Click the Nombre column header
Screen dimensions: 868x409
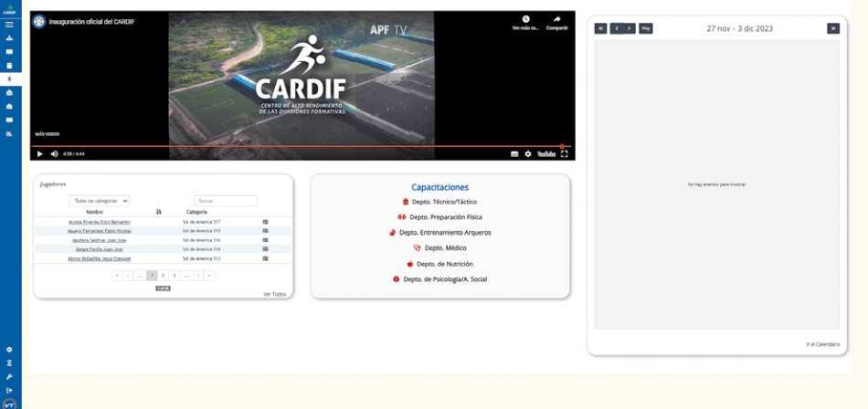[95, 212]
